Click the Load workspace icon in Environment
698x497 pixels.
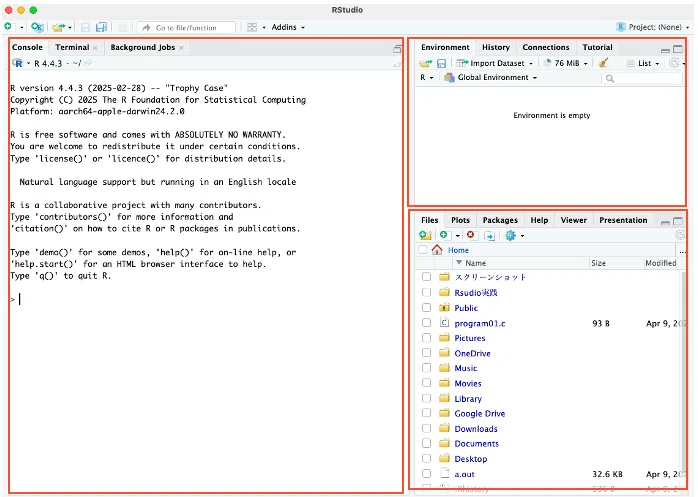coord(426,64)
